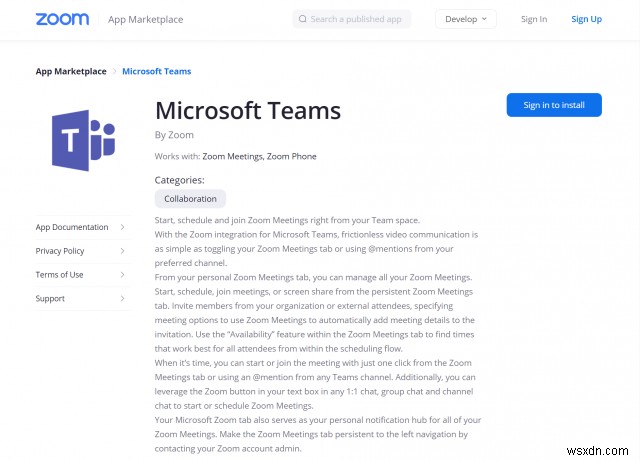Click the Microsoft Teams breadcrumb link
Screen dimensions: 640x461
point(157,71)
